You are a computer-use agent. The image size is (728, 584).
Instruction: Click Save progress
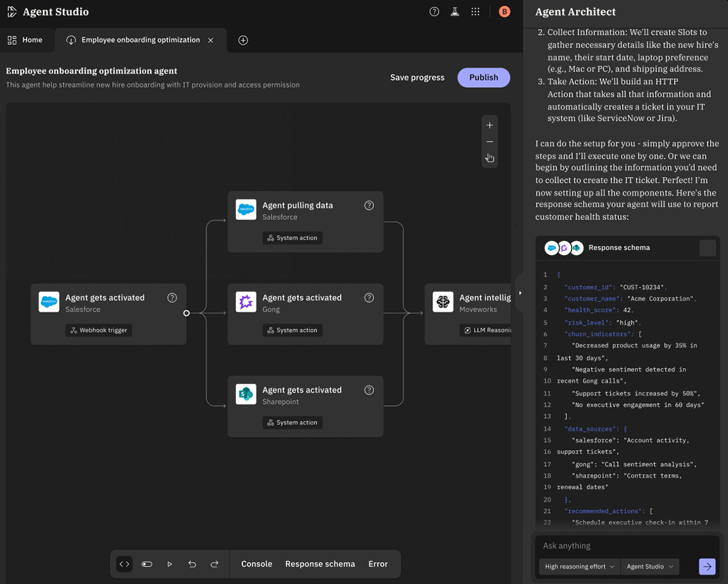(417, 78)
